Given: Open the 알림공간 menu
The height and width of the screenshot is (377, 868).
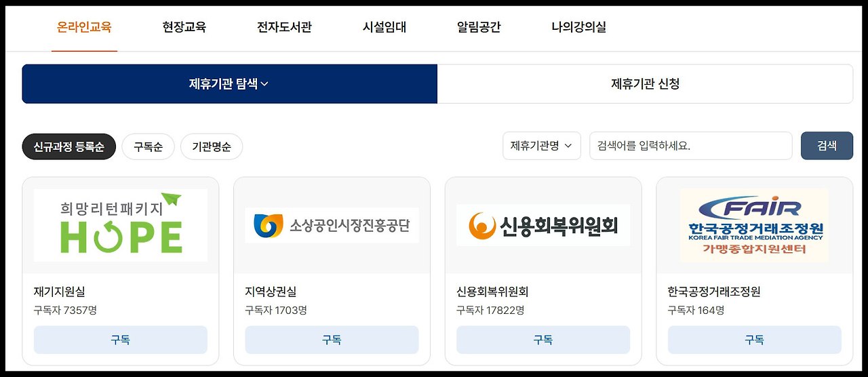Looking at the screenshot, I should (479, 28).
